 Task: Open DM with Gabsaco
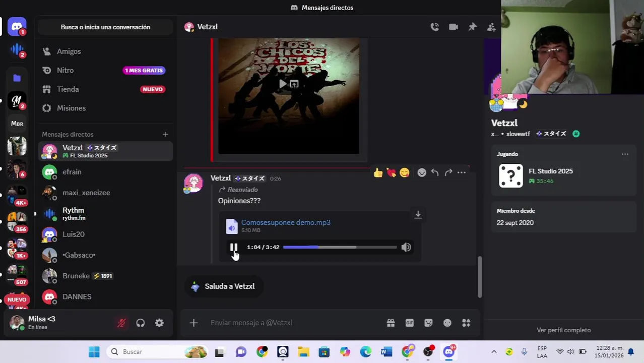coord(105,255)
